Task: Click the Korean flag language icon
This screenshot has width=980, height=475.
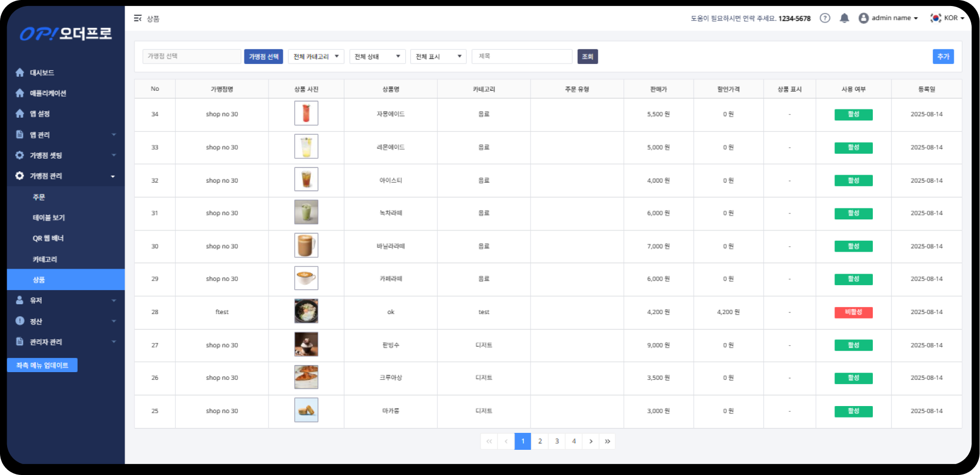Action: click(936, 18)
